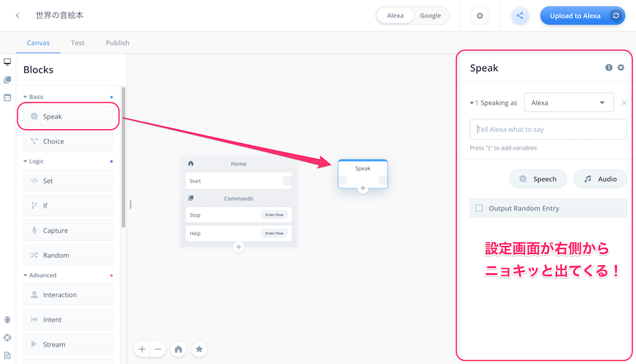Open the window-panel icon in the left sidebar
Viewport: 636px width, 364px height.
[x=7, y=98]
